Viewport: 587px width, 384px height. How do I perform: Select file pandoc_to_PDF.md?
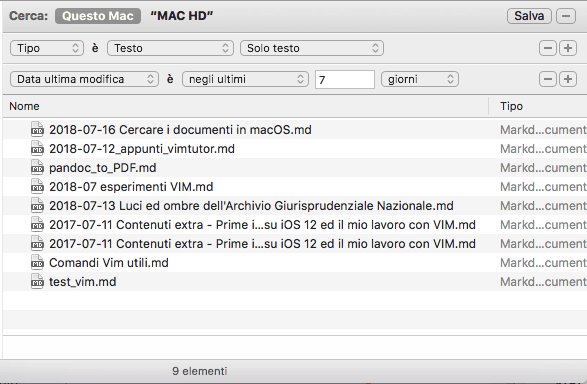click(103, 168)
